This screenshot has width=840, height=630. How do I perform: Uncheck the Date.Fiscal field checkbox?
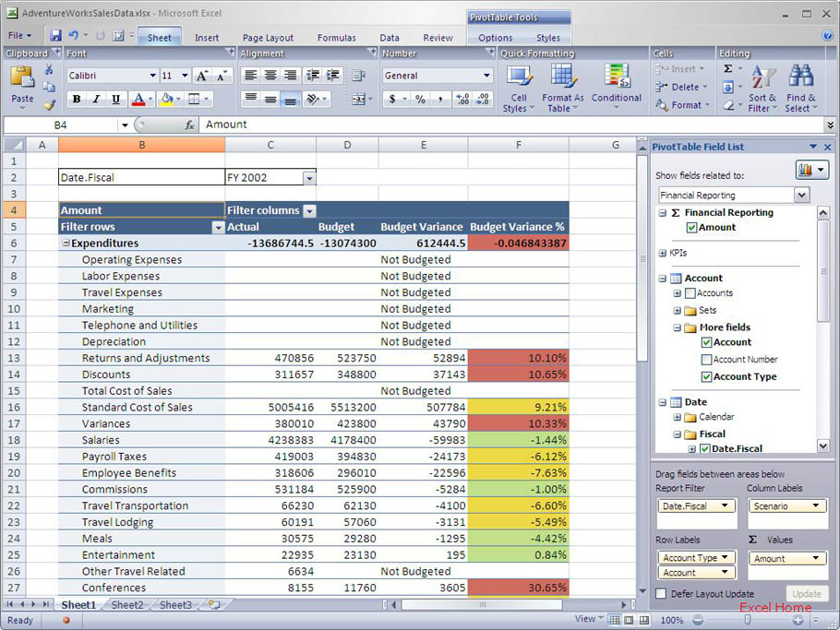click(x=704, y=448)
